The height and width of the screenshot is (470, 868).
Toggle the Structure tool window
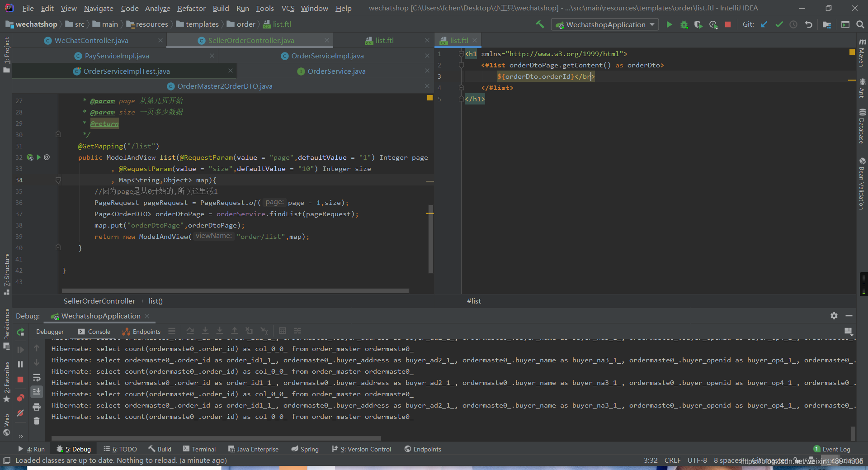point(6,274)
